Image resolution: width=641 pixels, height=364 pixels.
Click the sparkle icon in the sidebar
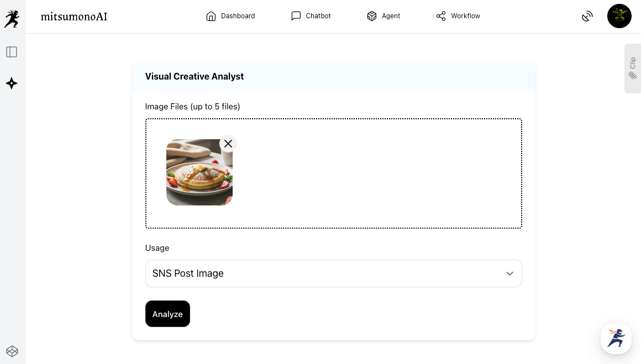[x=12, y=83]
